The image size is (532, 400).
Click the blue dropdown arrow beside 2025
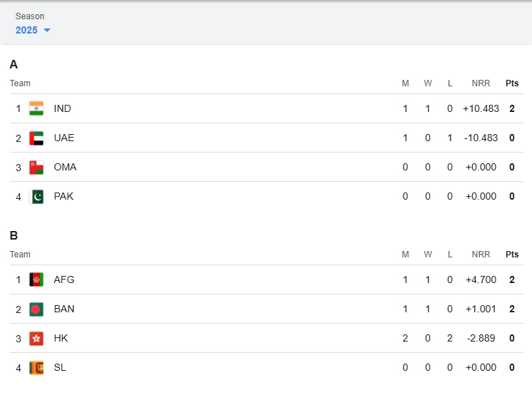coord(47,30)
